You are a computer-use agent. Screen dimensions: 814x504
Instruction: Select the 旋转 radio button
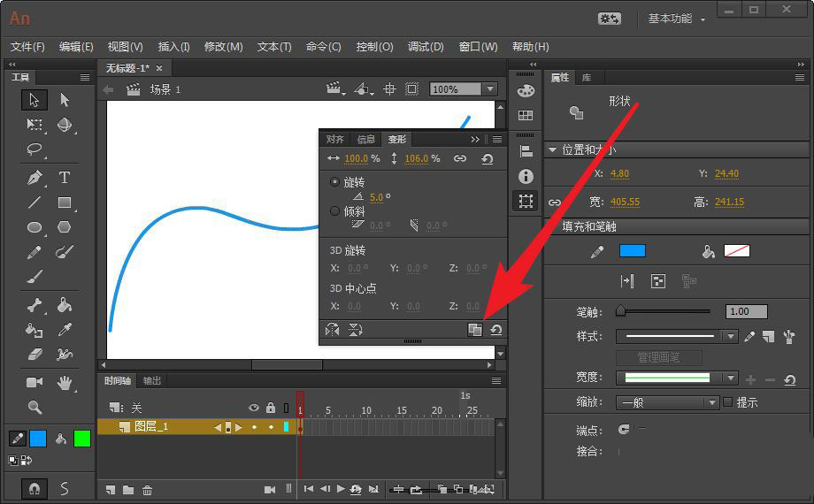click(x=334, y=182)
